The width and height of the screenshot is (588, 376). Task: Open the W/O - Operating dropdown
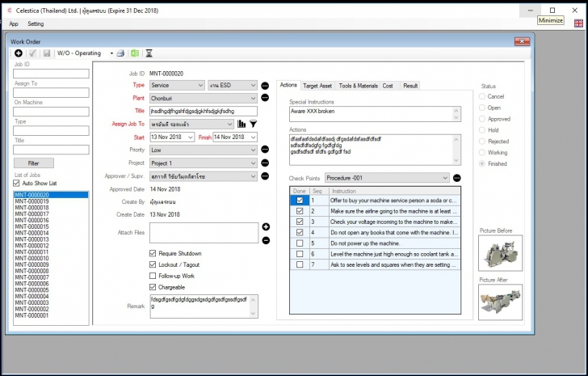coord(111,53)
